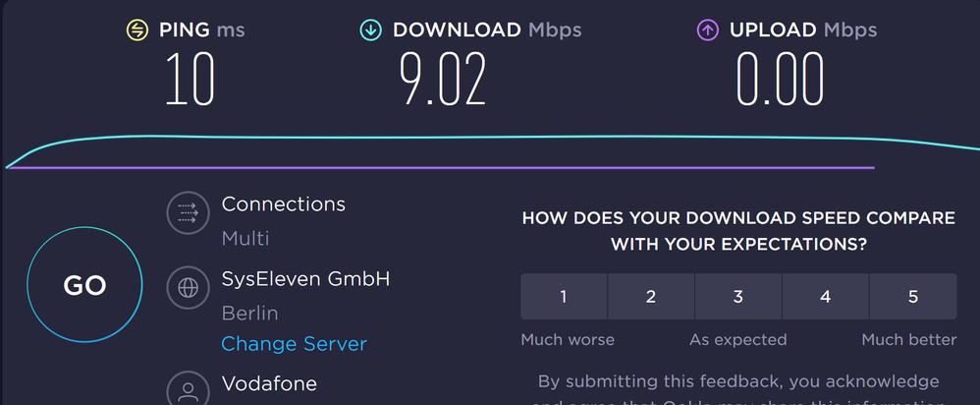Screen dimensions: 980x405
Task: Choose rating 4 for download speed
Action: (x=825, y=297)
